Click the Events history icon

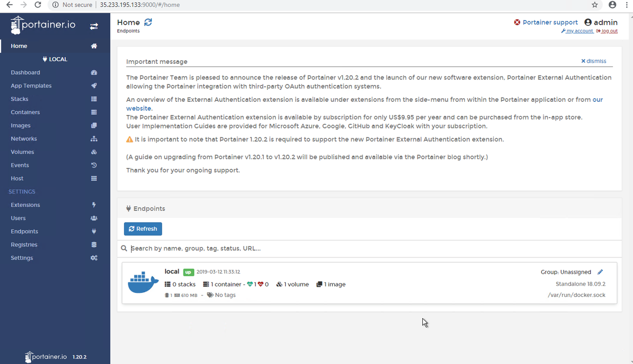click(94, 165)
